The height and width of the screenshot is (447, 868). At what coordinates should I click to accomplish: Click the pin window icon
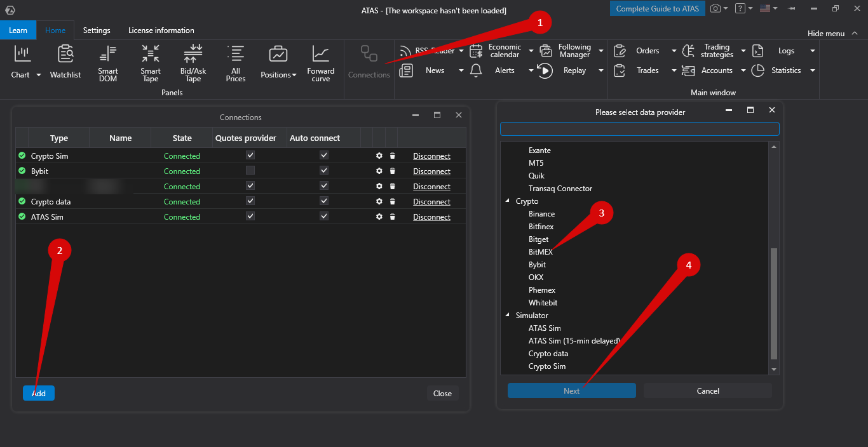792,8
